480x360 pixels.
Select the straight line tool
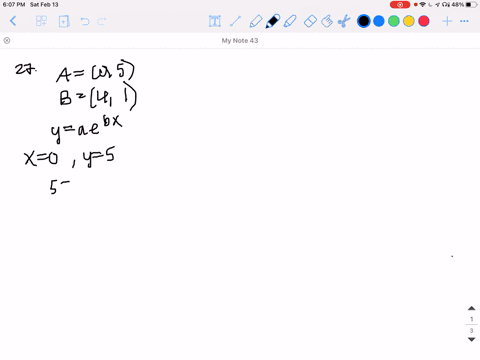point(235,21)
